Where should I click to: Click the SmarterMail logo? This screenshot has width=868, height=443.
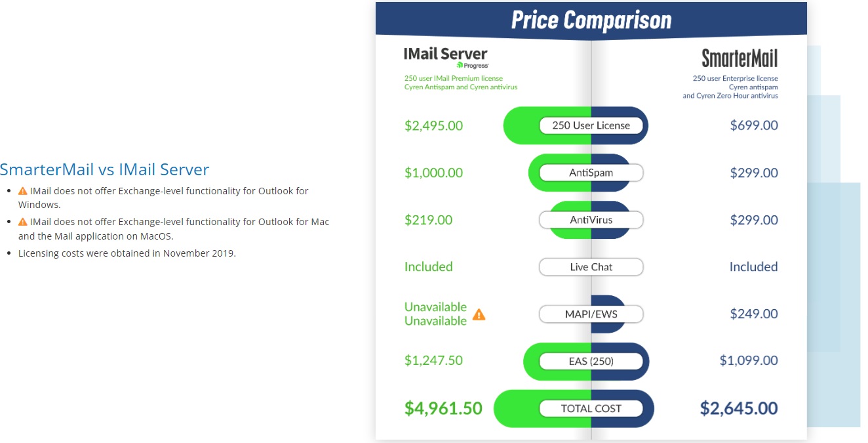(740, 58)
